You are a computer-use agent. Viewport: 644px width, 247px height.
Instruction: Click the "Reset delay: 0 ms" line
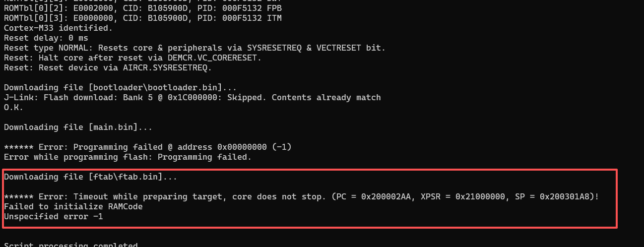[46, 38]
